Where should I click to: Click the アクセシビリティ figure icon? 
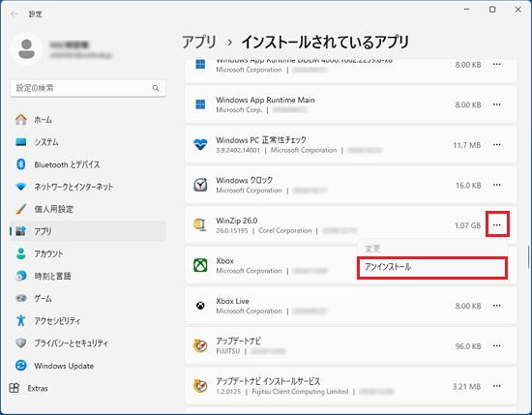point(21,320)
